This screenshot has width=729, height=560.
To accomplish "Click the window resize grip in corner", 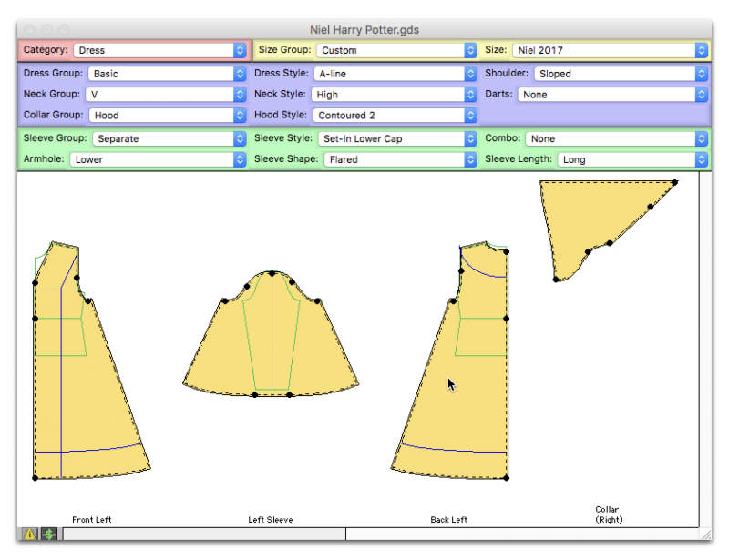I will coord(705,534).
